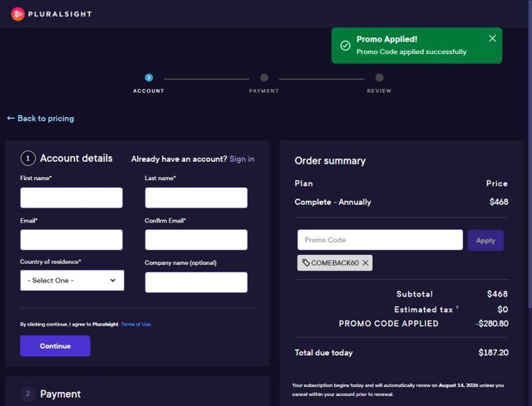This screenshot has height=406, width=532.
Task: Focus the Email input field
Action: tap(71, 240)
